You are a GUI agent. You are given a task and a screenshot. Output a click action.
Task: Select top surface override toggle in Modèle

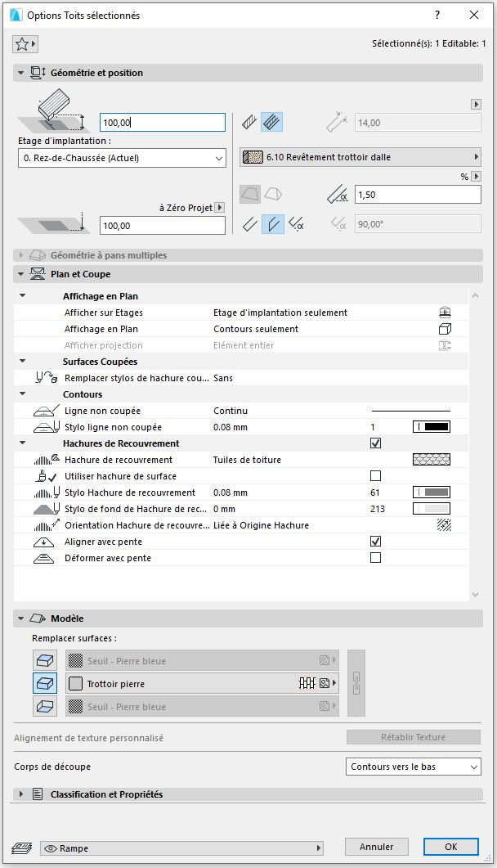click(x=45, y=660)
